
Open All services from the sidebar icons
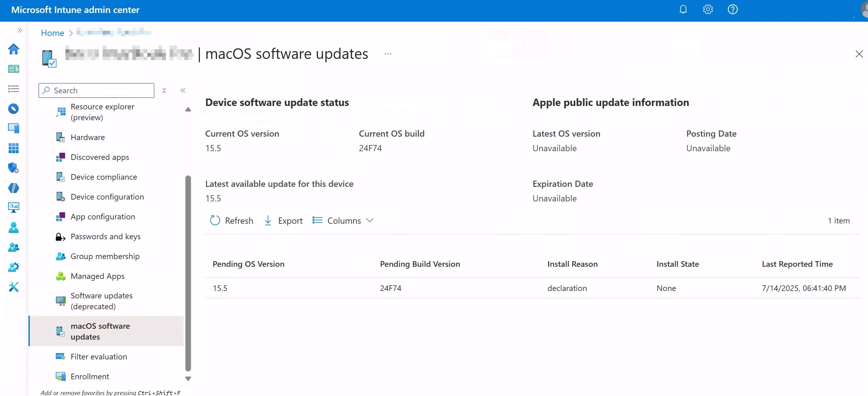13,89
